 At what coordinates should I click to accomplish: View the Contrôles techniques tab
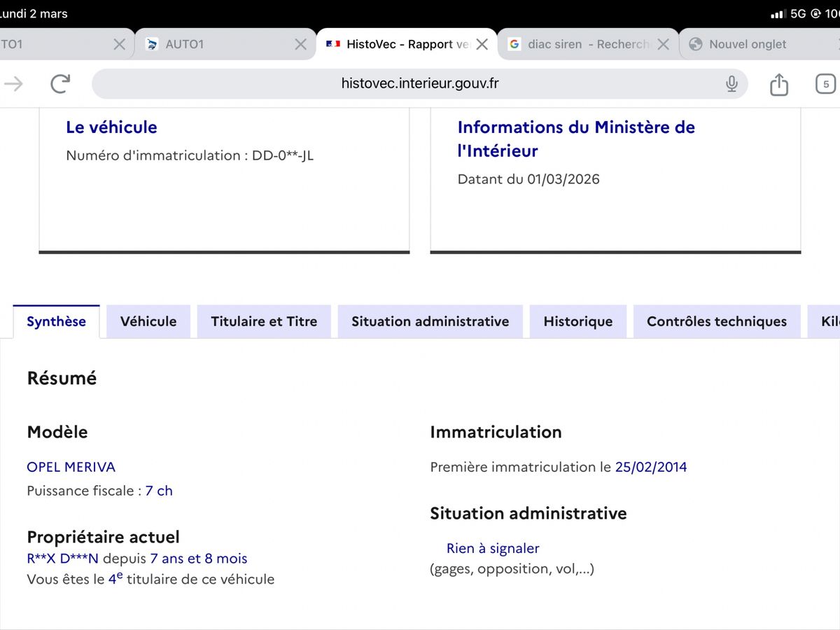[716, 321]
